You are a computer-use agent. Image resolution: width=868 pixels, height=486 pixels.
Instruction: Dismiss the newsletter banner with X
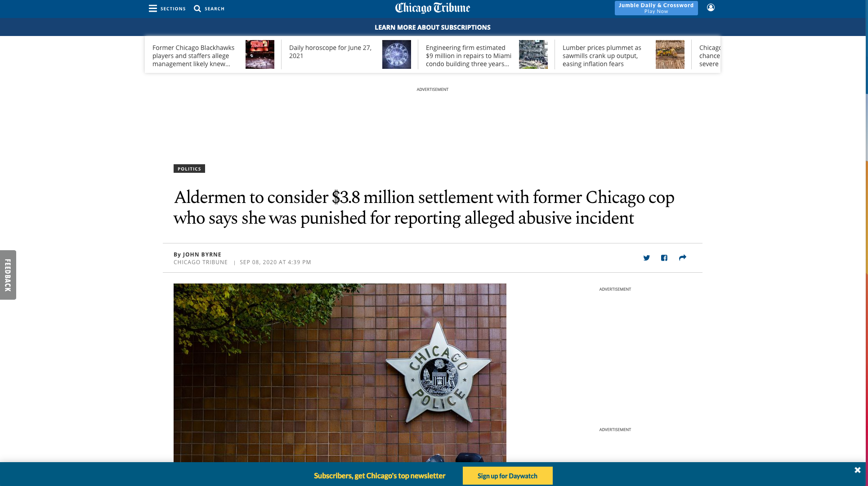(857, 470)
